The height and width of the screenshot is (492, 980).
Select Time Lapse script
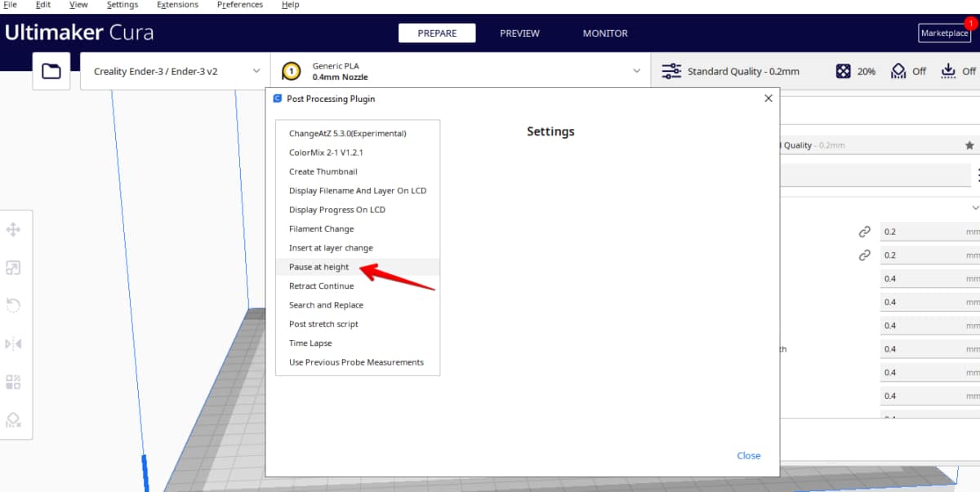[x=358, y=344]
